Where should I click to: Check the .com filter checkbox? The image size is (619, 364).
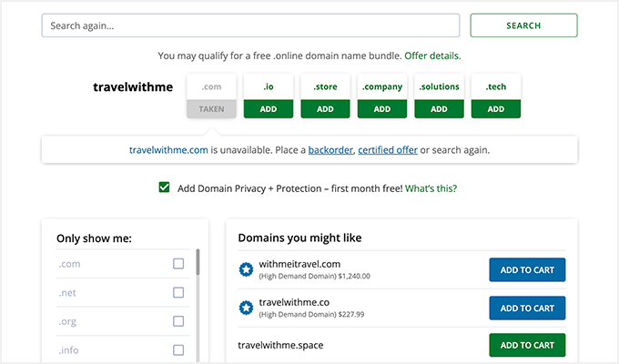[x=178, y=264]
